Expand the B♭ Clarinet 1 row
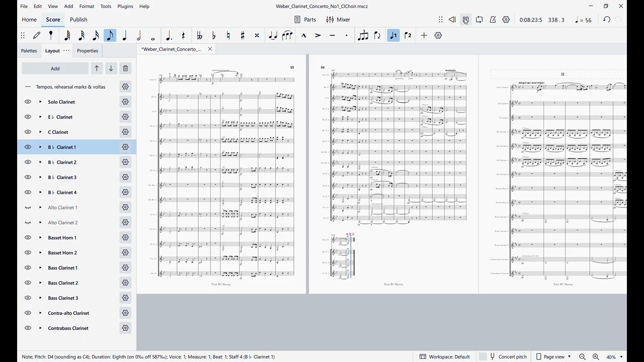The width and height of the screenshot is (644, 362). pos(40,147)
